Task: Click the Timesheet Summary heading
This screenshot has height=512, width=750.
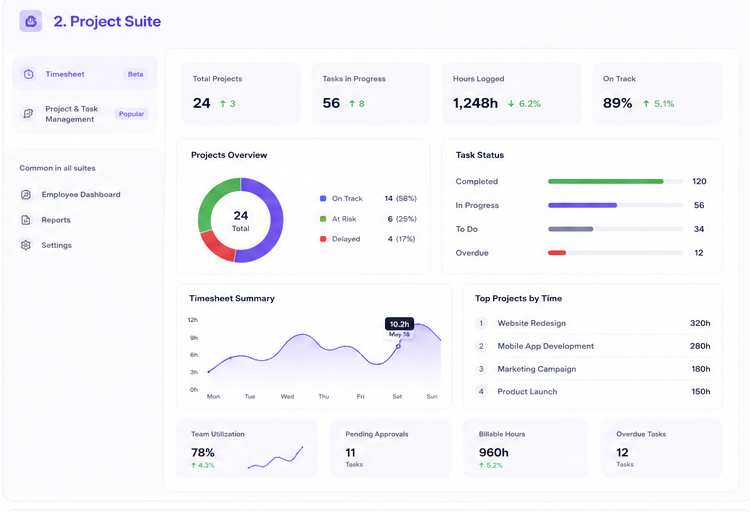Action: coord(232,298)
